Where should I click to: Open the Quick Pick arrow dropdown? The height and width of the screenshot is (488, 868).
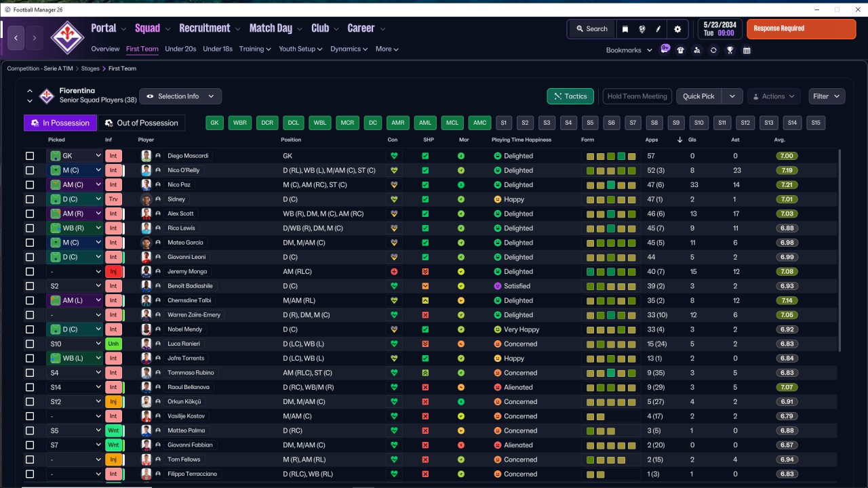[732, 96]
